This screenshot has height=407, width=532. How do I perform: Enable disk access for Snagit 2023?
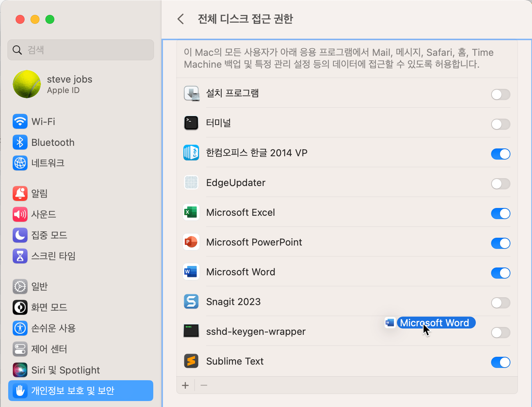coord(500,303)
